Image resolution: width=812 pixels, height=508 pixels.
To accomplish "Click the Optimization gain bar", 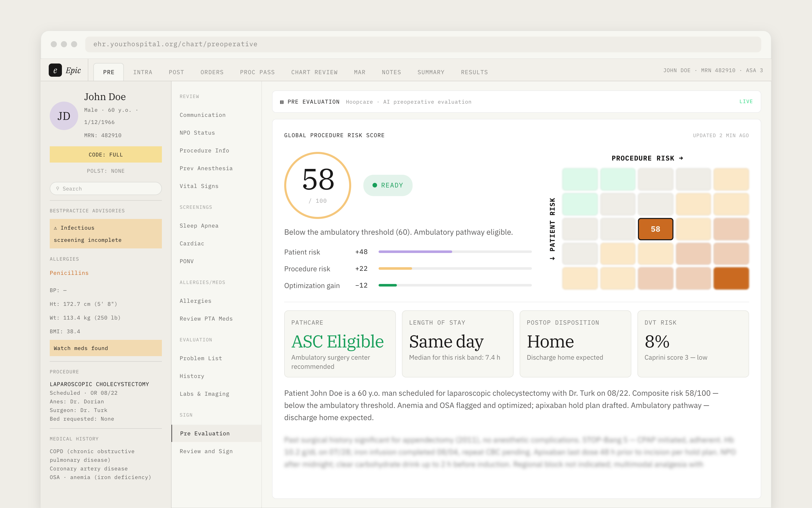I will click(455, 285).
